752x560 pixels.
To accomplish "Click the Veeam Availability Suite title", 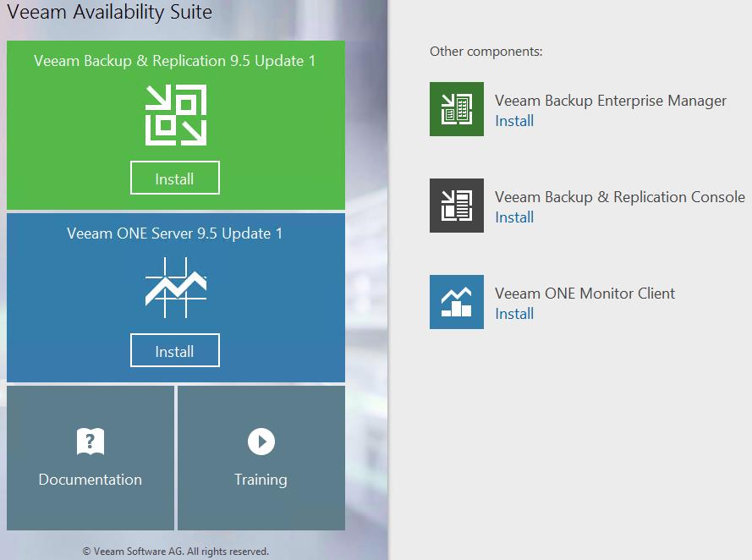I will coord(109,12).
